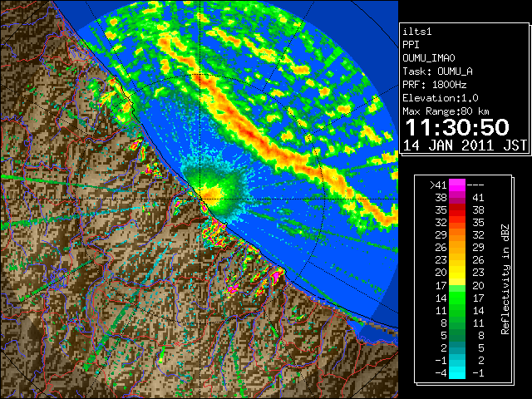The width and height of the screenshot is (532, 399).
Task: Pick the yellow 20 dBZ legend color
Action: tap(457, 273)
